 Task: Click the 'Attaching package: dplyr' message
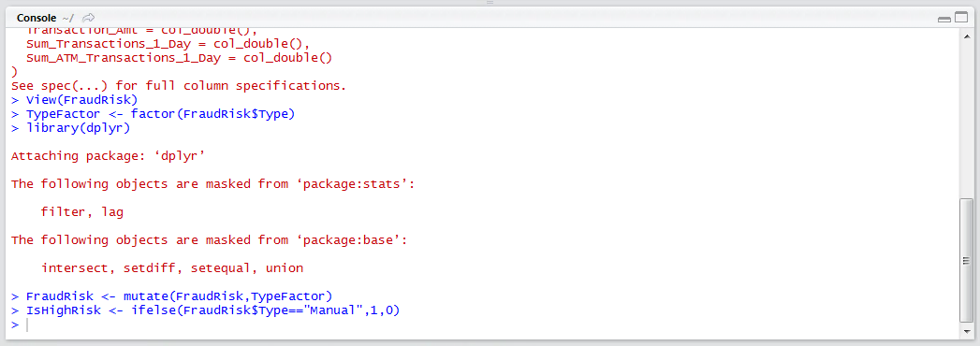[109, 156]
